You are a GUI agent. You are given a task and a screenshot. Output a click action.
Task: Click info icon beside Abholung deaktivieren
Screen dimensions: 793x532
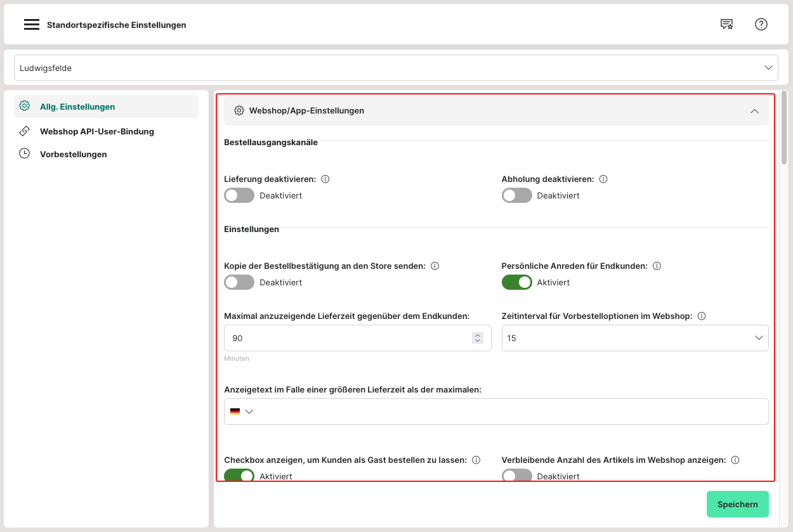pos(603,179)
